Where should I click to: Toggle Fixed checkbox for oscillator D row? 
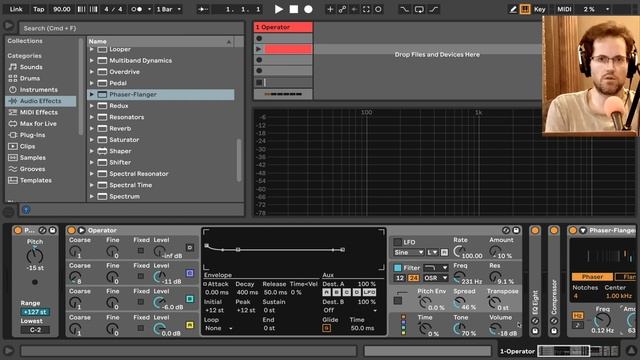click(x=140, y=250)
